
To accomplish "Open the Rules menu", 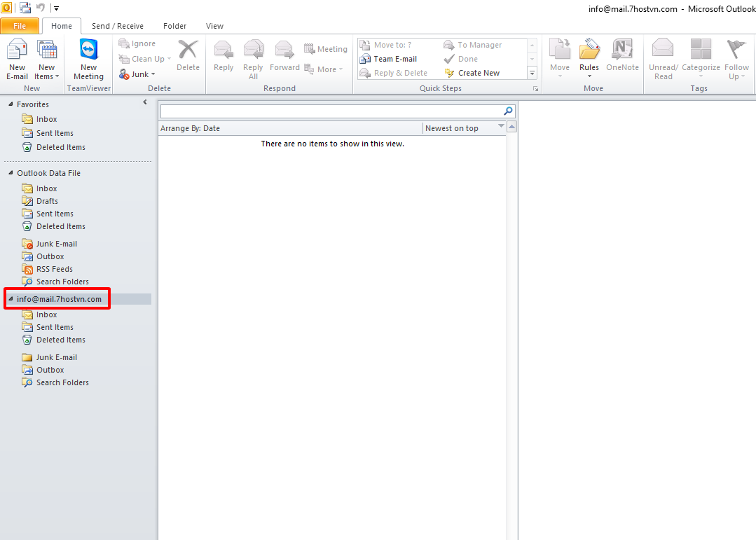I will pyautogui.click(x=589, y=60).
